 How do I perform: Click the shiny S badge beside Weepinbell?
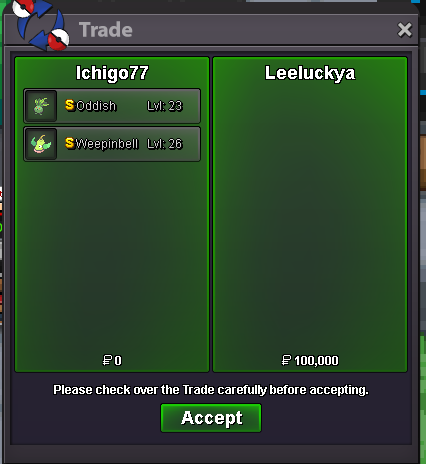point(70,143)
